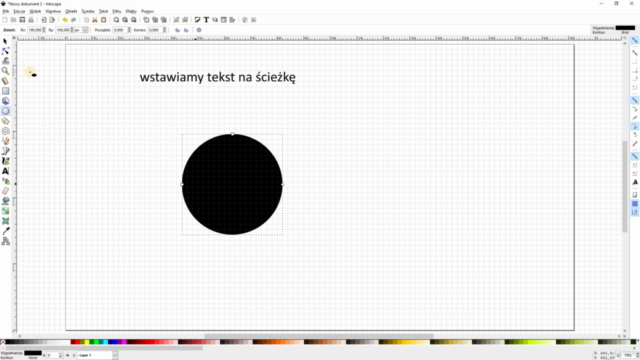This screenshot has width=640, height=360.
Task: Select the Zoom magnifier tool in toolbox
Action: pyautogui.click(x=5, y=71)
